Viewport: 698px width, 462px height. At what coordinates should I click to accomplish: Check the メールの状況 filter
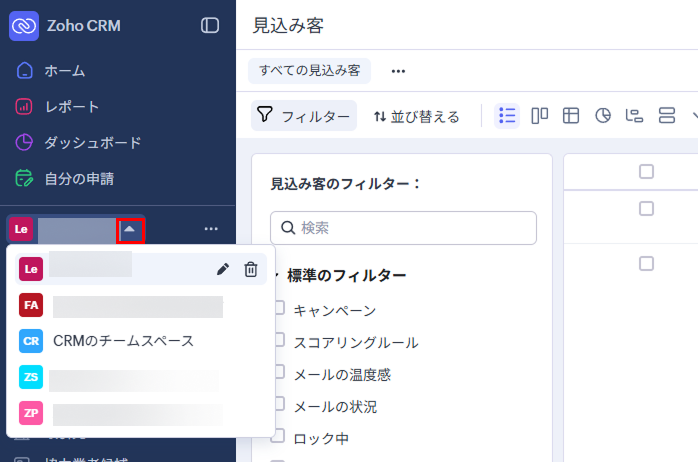click(x=279, y=404)
